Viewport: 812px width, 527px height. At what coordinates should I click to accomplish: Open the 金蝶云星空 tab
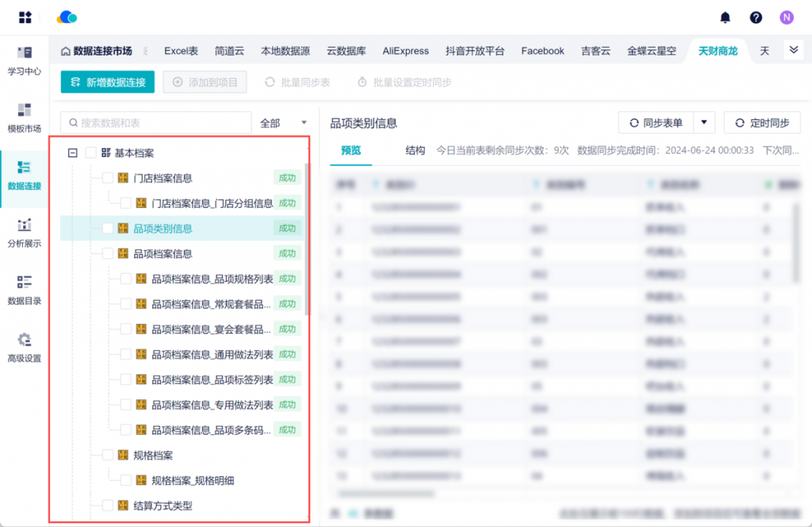(652, 51)
